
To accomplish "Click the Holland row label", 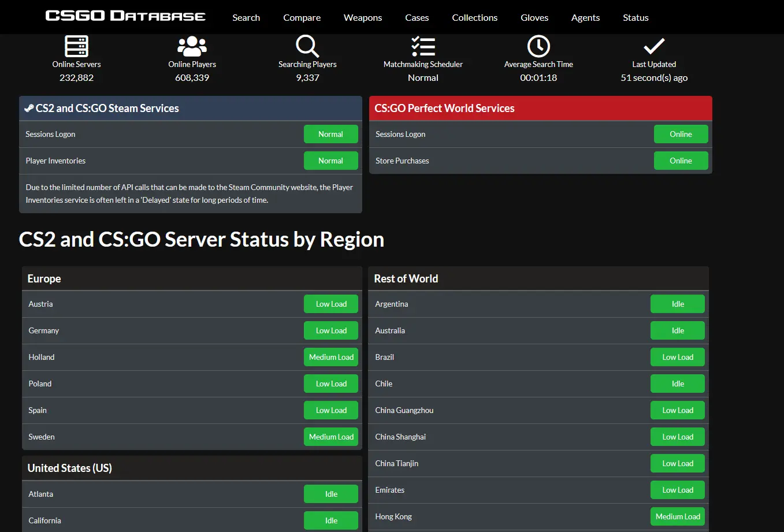I will click(x=42, y=357).
